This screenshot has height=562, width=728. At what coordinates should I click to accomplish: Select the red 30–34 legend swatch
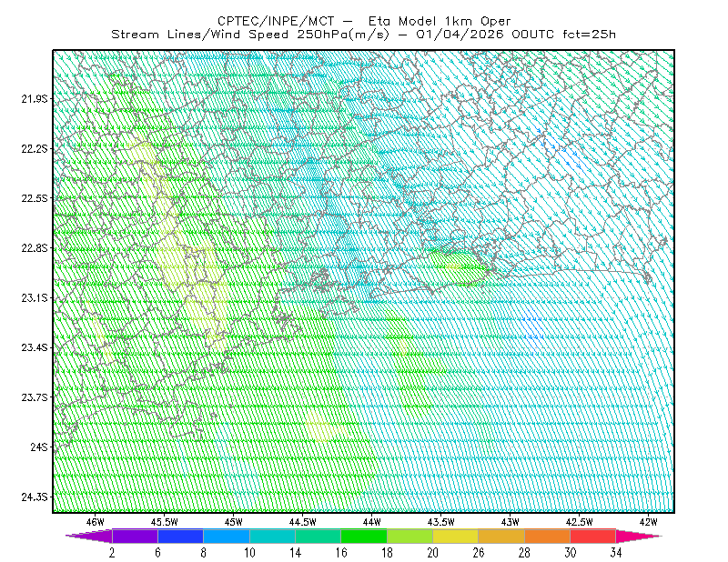pos(593,536)
